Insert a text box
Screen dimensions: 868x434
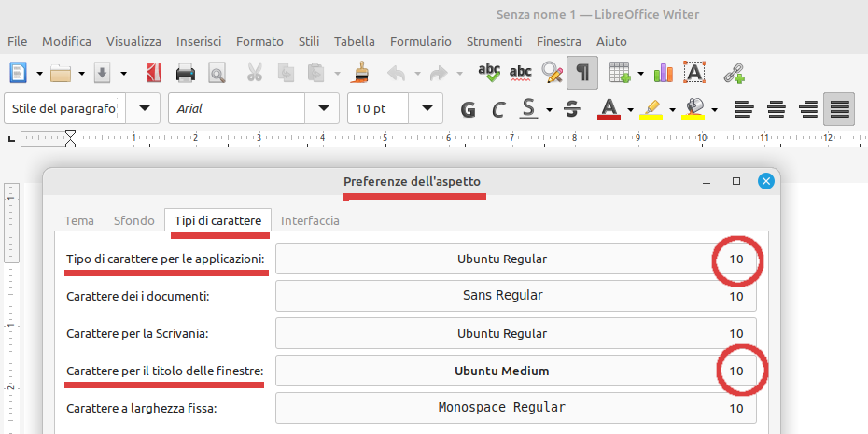[694, 73]
